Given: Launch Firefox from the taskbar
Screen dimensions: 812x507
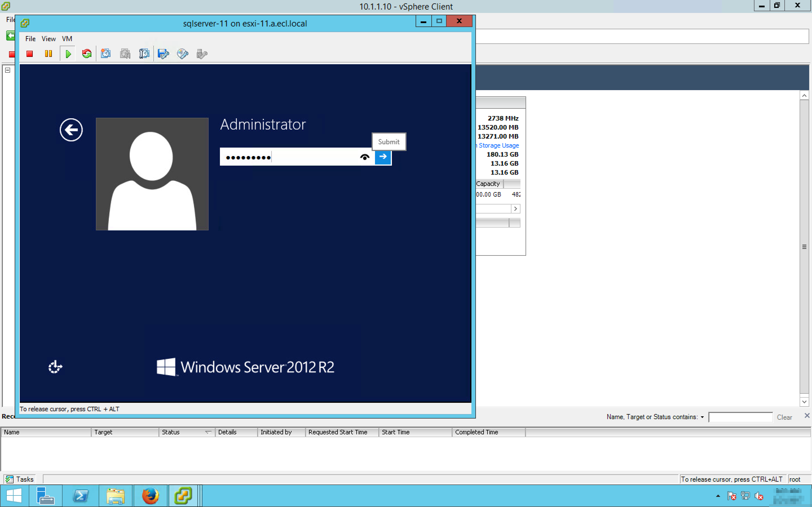Looking at the screenshot, I should (150, 496).
